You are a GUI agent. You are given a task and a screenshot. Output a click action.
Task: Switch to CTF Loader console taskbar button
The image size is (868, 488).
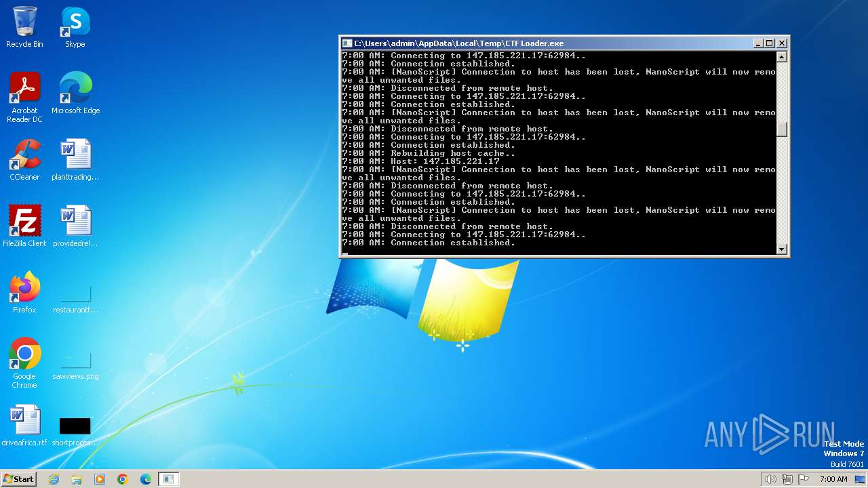(x=169, y=479)
